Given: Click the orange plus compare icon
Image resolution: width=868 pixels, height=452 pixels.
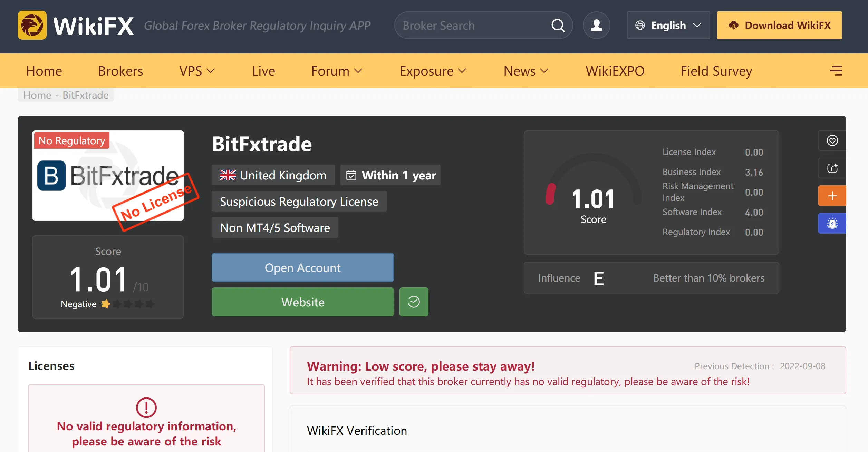Looking at the screenshot, I should 832,196.
